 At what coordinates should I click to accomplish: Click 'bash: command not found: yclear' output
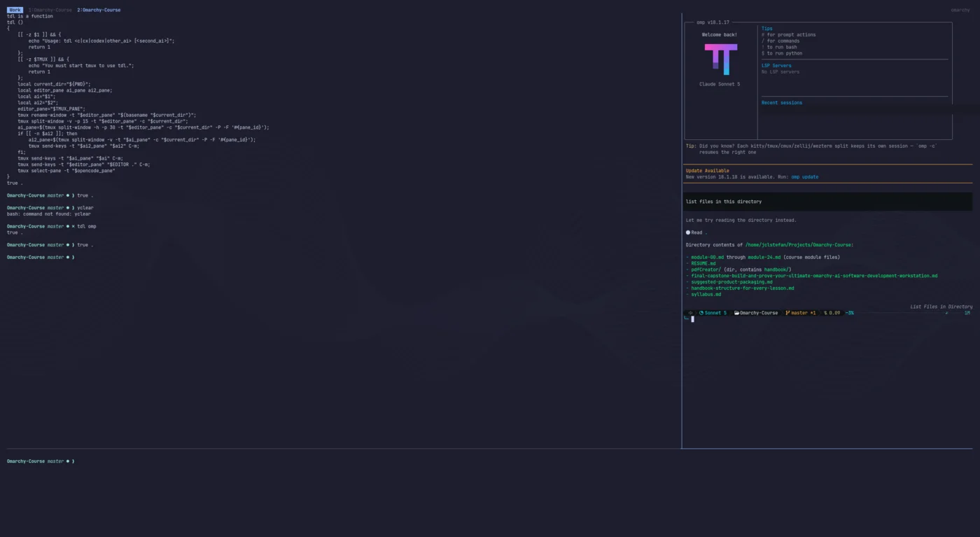(49, 214)
